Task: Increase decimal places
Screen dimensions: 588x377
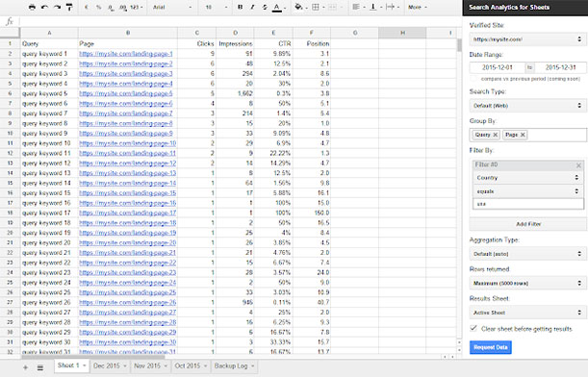Action: pos(122,7)
